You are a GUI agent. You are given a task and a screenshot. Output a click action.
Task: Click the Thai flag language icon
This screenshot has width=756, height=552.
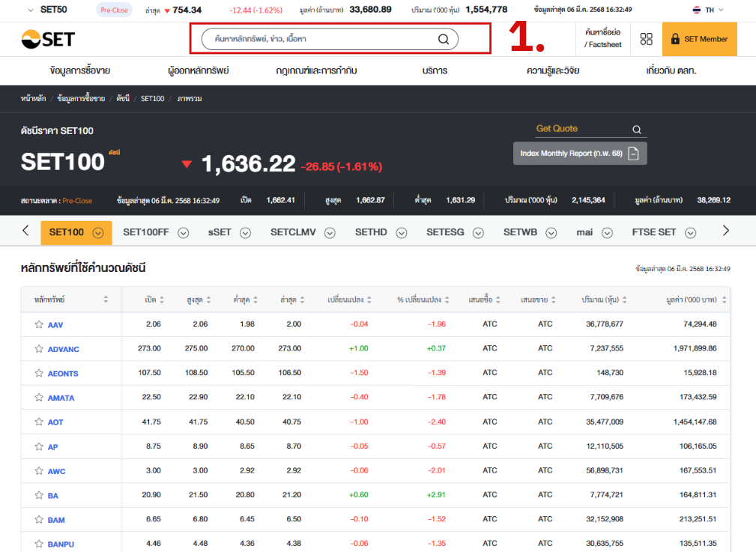point(696,10)
